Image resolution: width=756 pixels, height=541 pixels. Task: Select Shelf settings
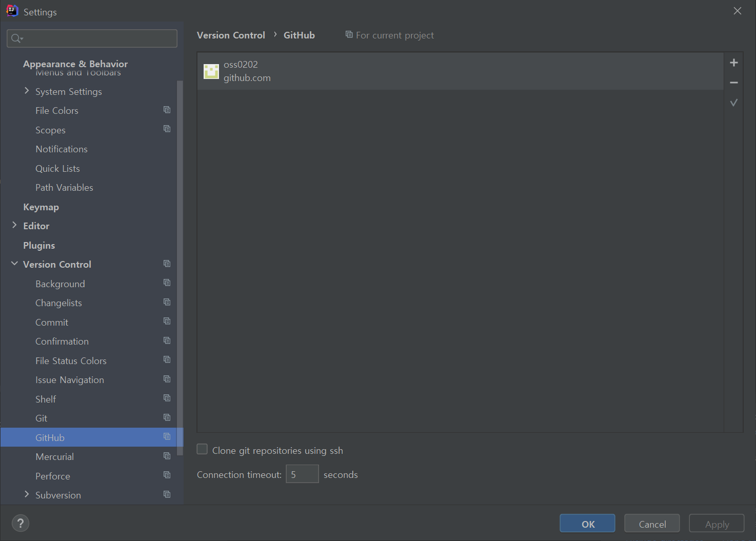click(x=46, y=399)
